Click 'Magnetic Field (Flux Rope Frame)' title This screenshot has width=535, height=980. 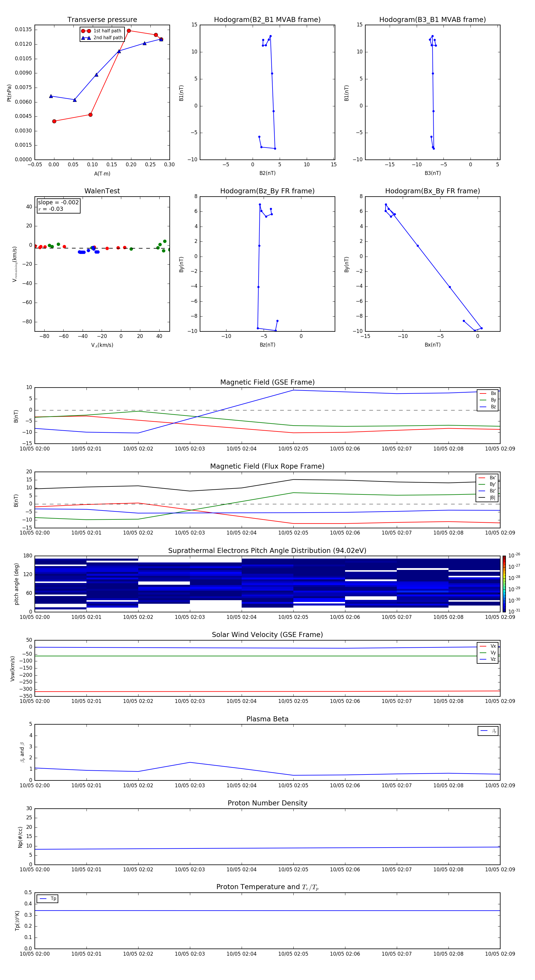point(267,467)
